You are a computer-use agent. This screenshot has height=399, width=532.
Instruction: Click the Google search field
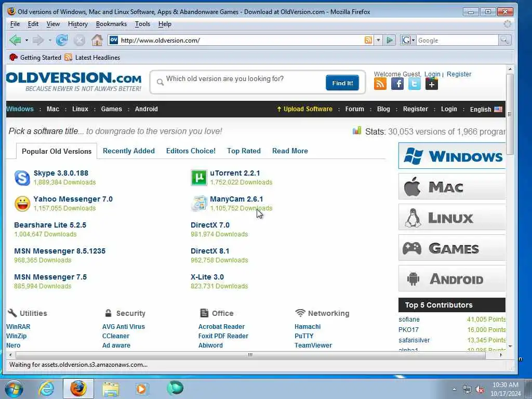pyautogui.click(x=457, y=40)
